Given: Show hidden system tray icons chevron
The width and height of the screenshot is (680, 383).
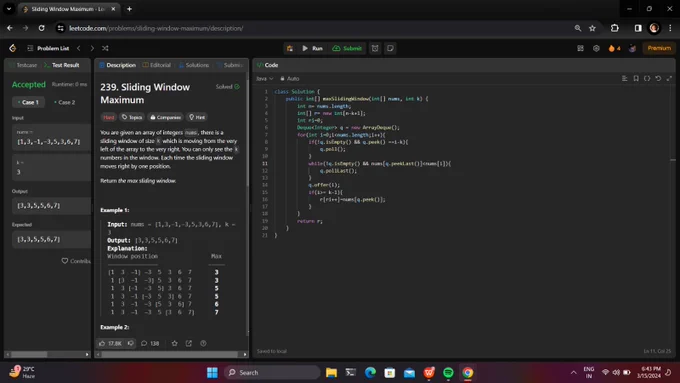Looking at the screenshot, I should click(573, 373).
